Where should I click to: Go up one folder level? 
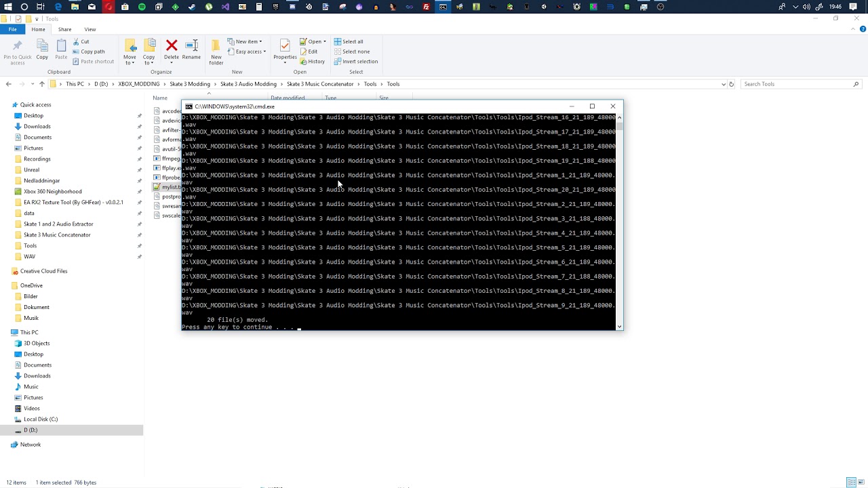pos(42,84)
